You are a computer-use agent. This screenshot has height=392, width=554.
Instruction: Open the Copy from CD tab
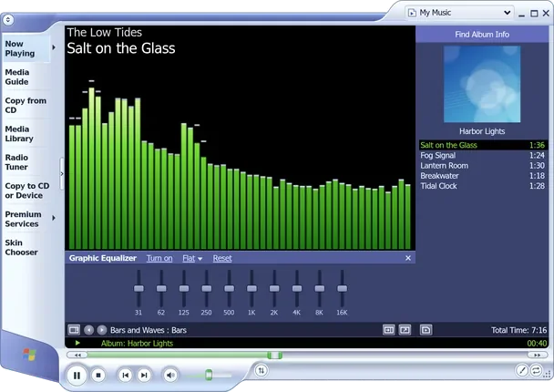pos(26,106)
